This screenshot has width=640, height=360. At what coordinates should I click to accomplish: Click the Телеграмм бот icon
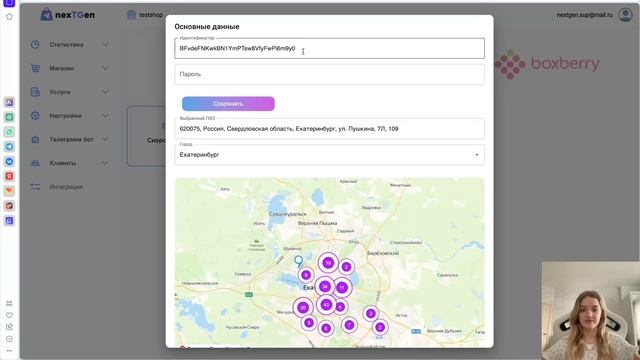point(36,140)
